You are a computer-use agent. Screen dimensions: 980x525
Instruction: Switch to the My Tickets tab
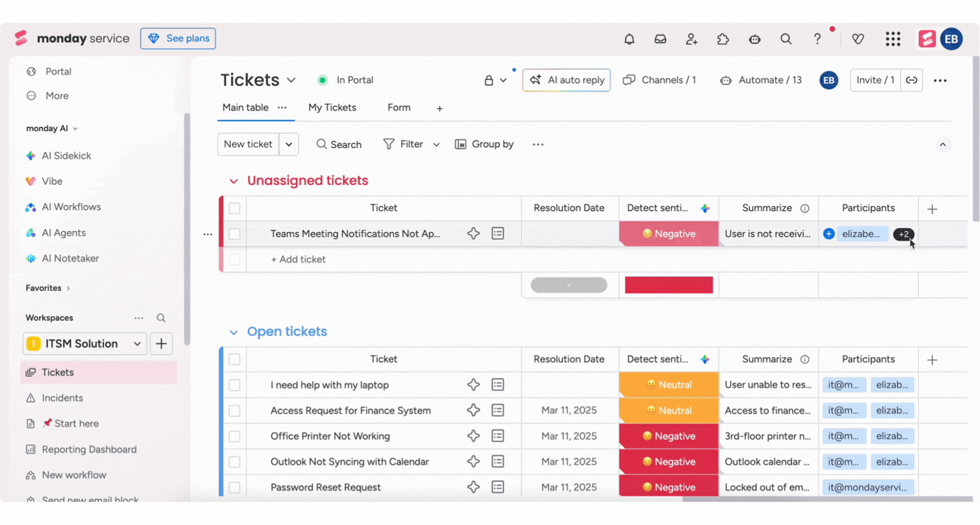332,108
